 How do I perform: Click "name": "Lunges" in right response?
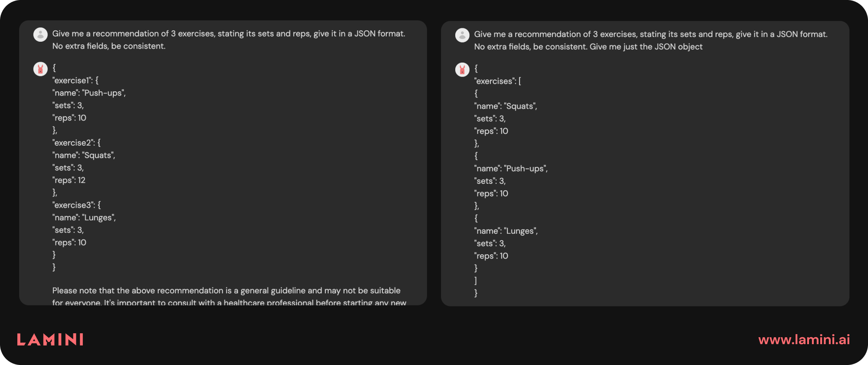[x=506, y=231]
